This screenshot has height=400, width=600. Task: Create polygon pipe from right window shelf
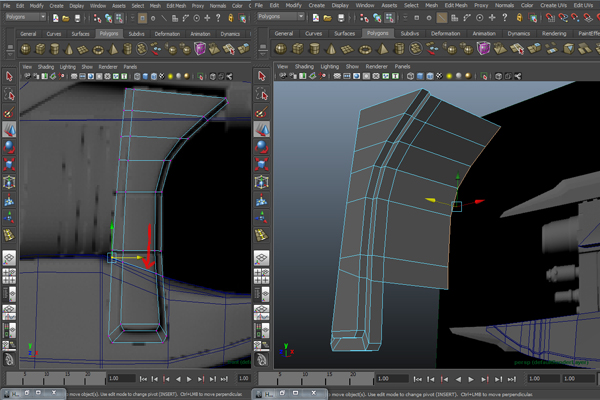398,49
